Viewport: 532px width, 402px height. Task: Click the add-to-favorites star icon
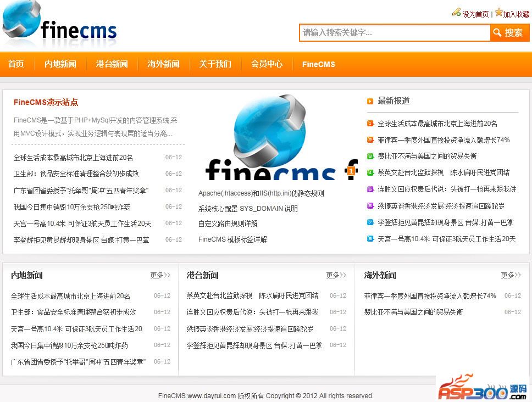498,12
